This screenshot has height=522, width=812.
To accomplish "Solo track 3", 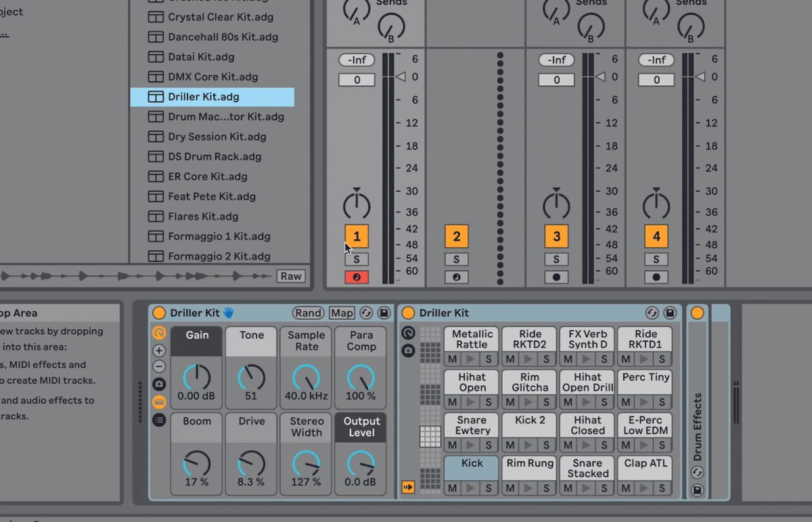I will point(556,260).
